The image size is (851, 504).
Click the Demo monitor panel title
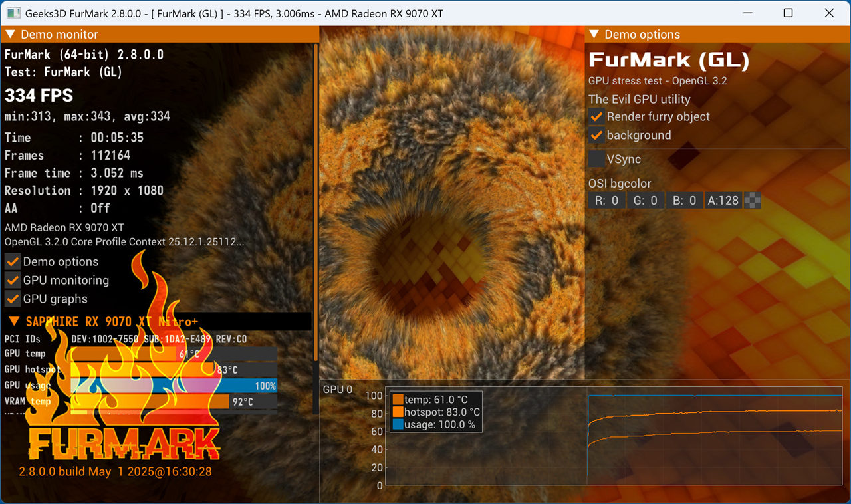click(59, 35)
